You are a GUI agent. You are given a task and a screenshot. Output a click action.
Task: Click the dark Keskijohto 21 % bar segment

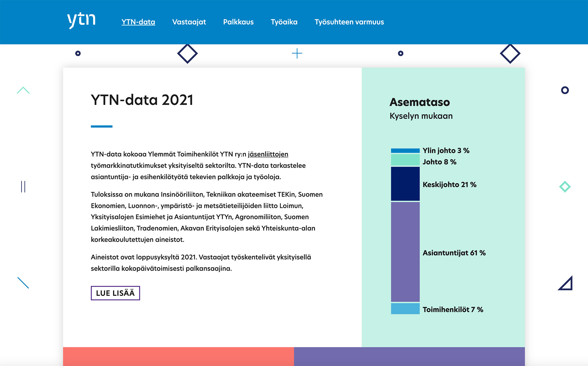pos(405,184)
